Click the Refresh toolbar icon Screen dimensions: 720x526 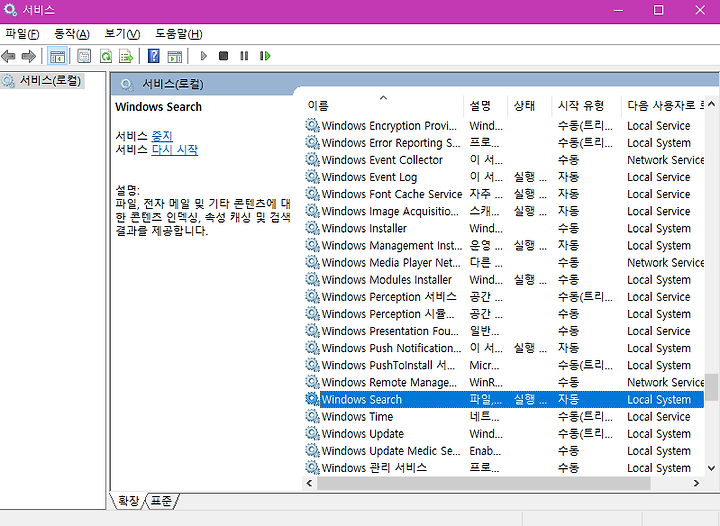point(106,56)
